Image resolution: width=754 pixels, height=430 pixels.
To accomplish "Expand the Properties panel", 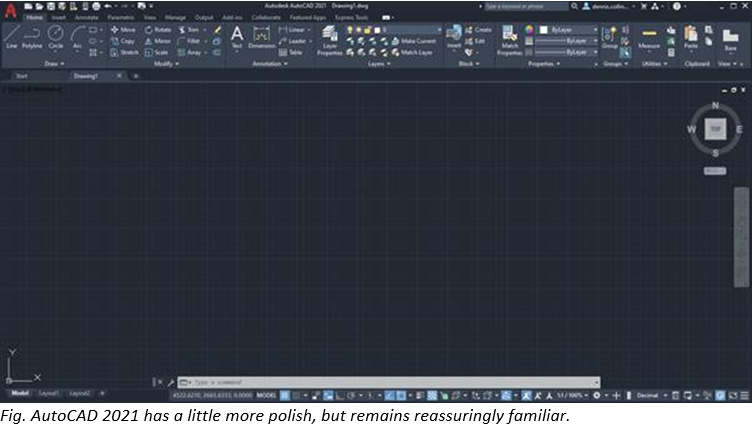I will (x=544, y=63).
